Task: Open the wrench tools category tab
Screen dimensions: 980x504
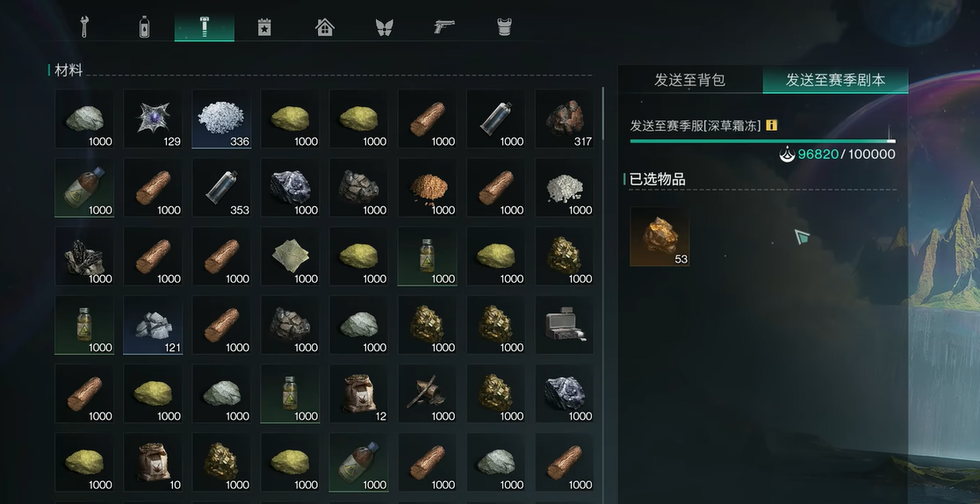Action: [x=84, y=27]
